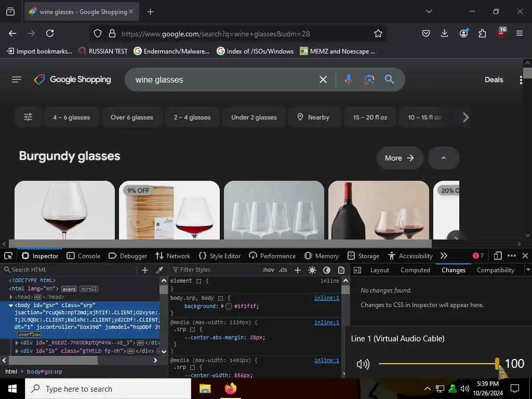The width and height of the screenshot is (532, 399).
Task: Expand the div id="lb" node
Action: (17, 351)
